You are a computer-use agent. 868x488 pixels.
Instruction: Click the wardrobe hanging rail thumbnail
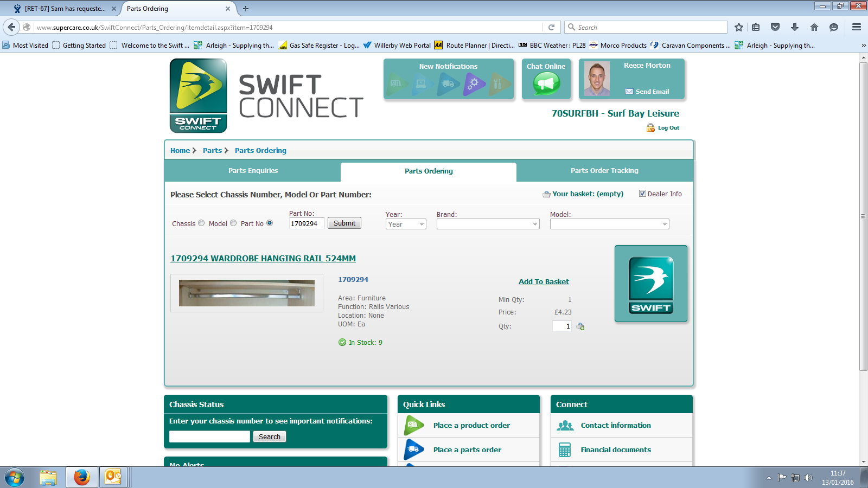(247, 293)
